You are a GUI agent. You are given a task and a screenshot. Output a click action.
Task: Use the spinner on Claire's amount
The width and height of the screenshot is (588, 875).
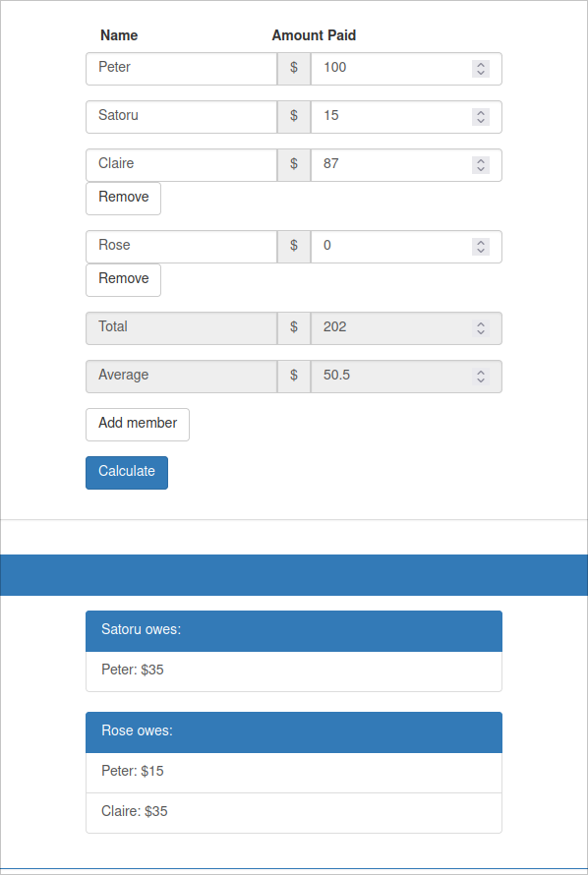[481, 164]
